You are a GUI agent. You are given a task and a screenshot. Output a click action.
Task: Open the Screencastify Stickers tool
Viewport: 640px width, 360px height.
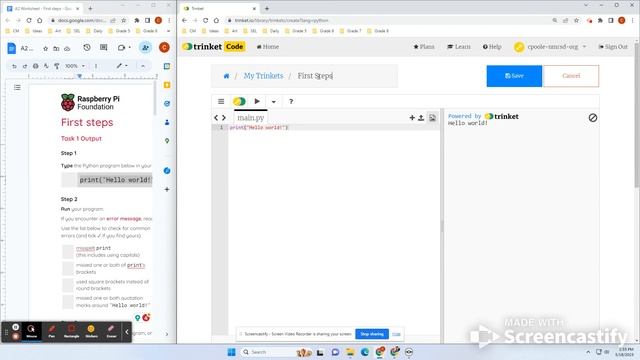point(91,331)
